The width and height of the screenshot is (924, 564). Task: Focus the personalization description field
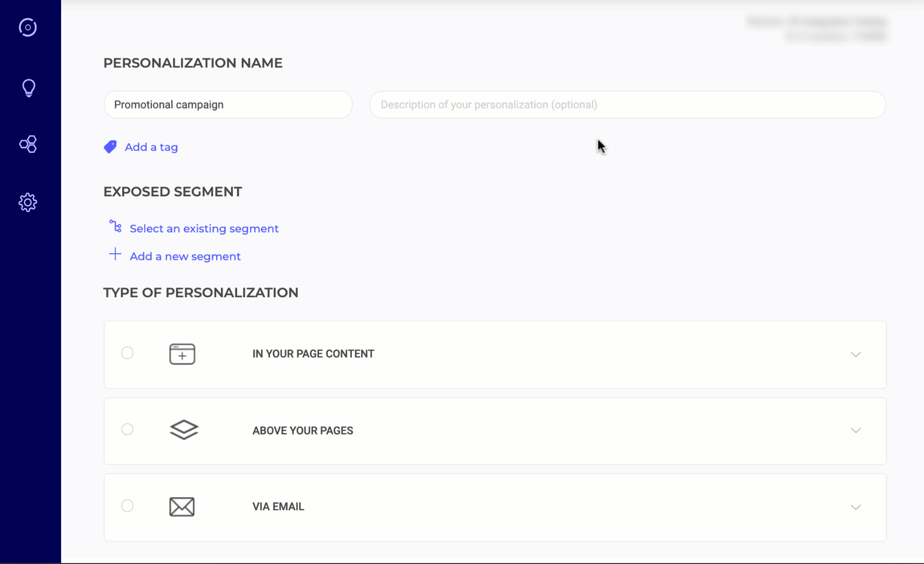pos(627,104)
